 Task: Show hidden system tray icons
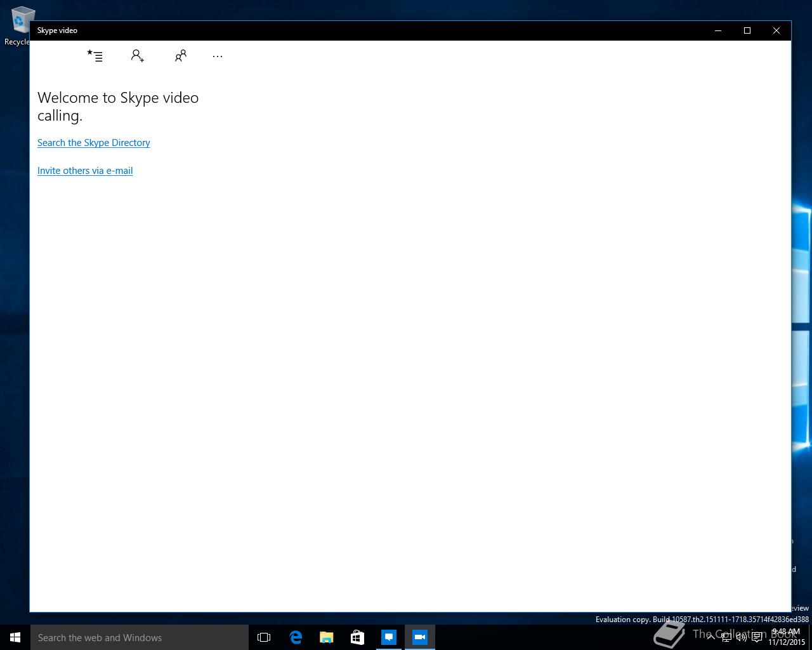coord(710,637)
